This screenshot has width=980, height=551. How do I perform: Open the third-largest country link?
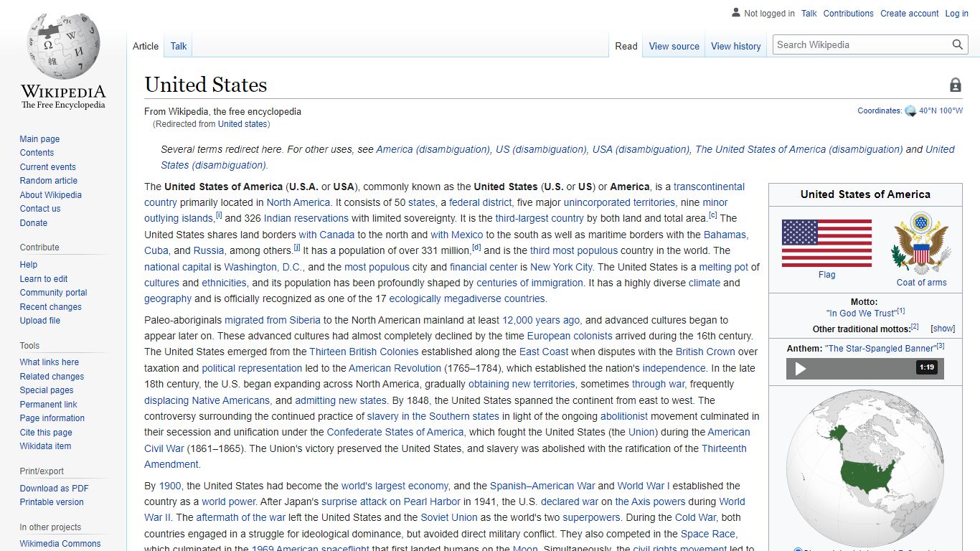pos(540,218)
